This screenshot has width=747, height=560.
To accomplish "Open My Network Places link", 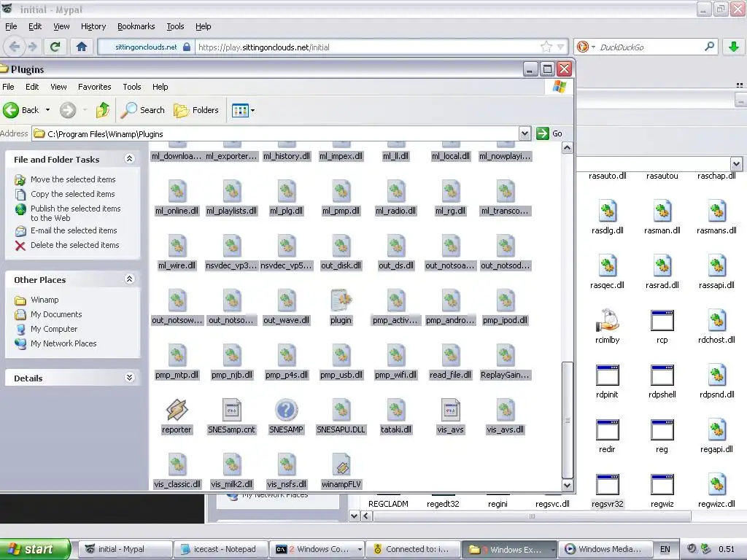I will pyautogui.click(x=63, y=343).
